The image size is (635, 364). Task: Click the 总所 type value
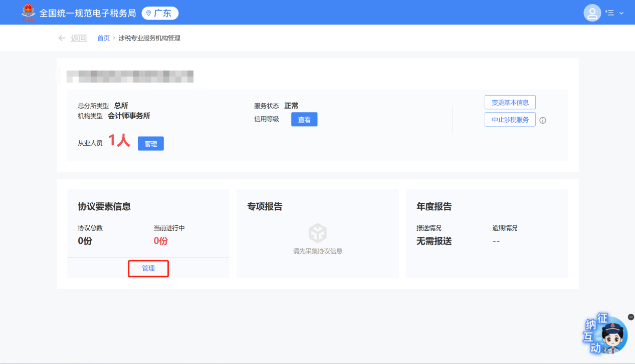coord(121,106)
